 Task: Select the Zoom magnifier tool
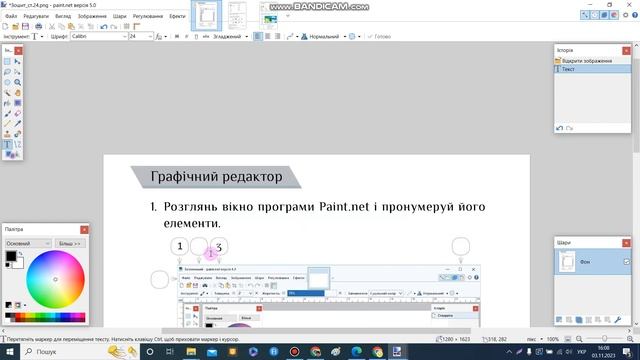point(18,82)
